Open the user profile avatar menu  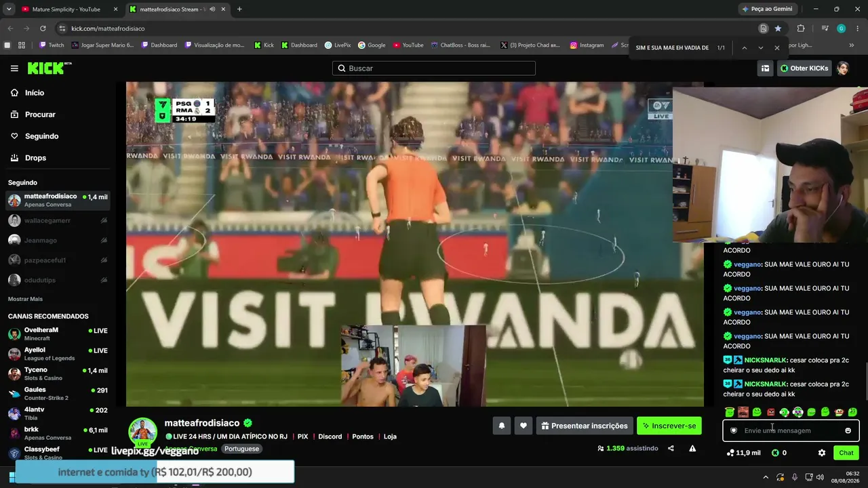click(843, 68)
